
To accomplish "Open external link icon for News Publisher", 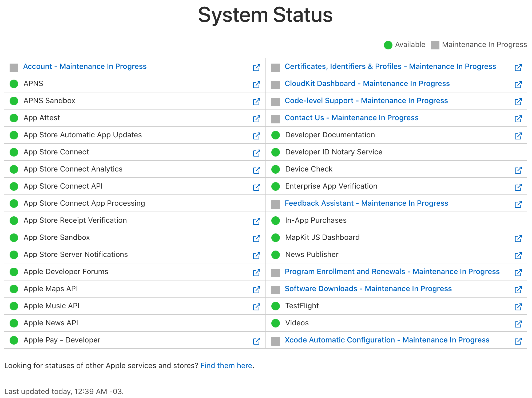I will point(518,256).
